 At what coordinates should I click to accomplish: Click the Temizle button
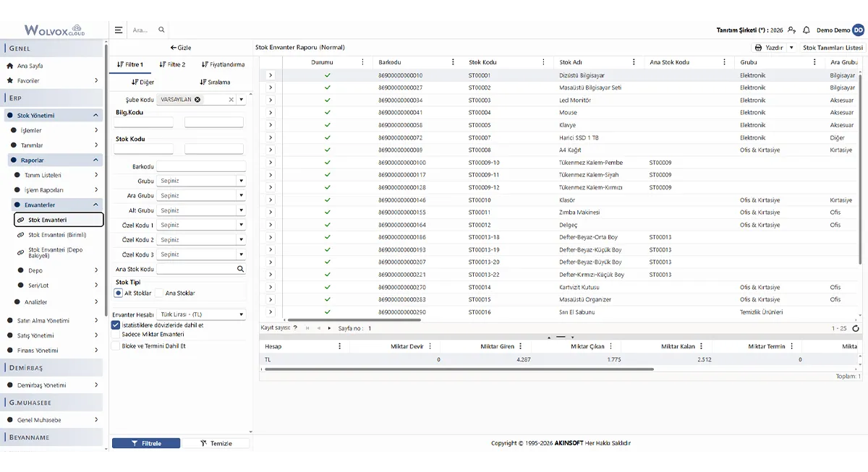pyautogui.click(x=216, y=443)
